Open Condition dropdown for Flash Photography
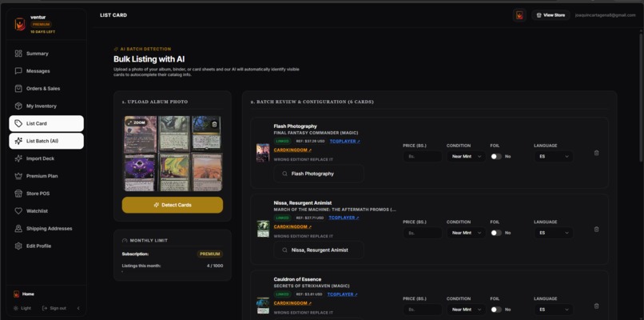The width and height of the screenshot is (644, 320). [x=466, y=156]
